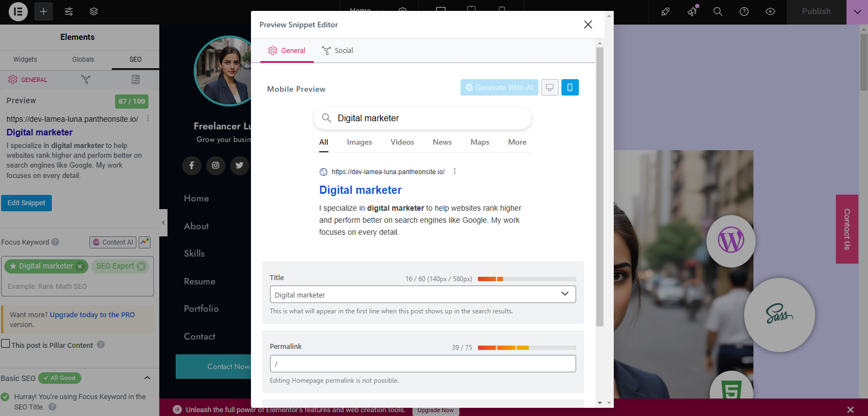Open three-dot menu beside URL in left panel
This screenshot has width=868, height=416.
click(x=148, y=118)
